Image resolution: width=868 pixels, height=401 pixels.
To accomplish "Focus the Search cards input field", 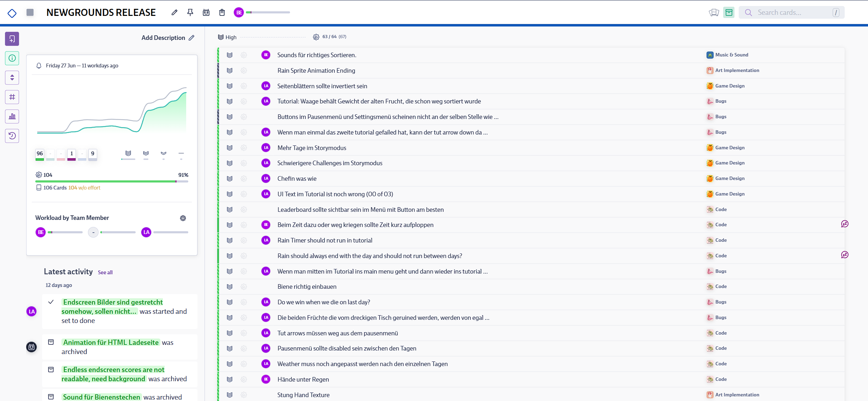I will [x=791, y=12].
